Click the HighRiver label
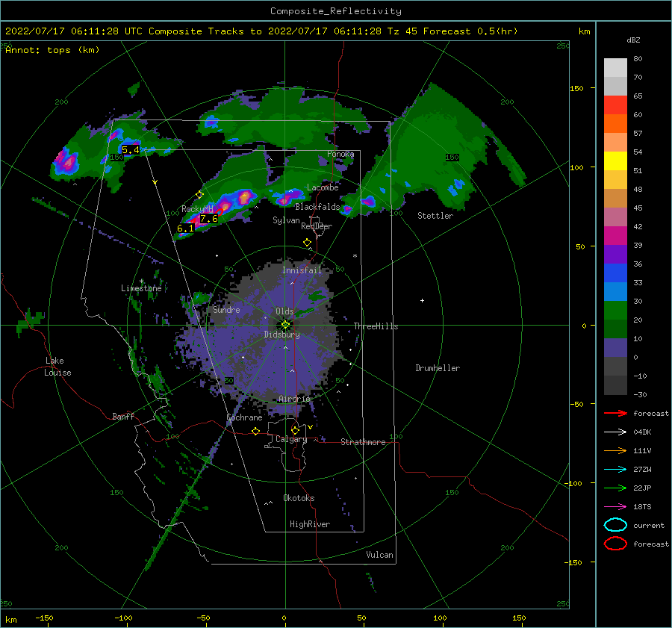 310,524
